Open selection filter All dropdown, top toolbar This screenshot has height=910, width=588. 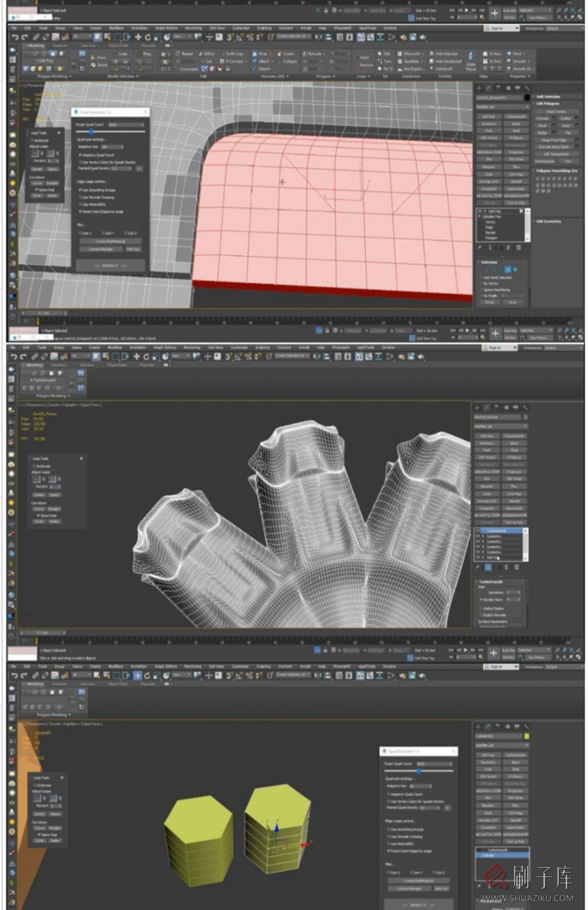[x=82, y=37]
